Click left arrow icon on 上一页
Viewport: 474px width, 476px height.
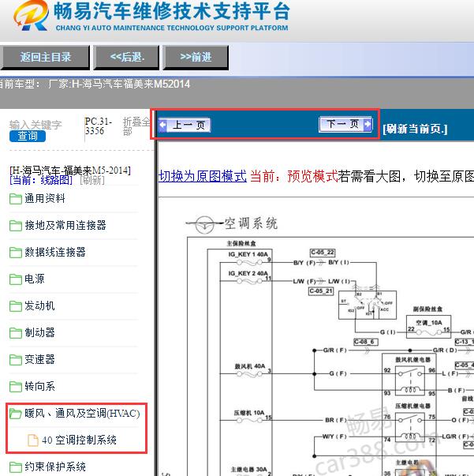[162, 125]
